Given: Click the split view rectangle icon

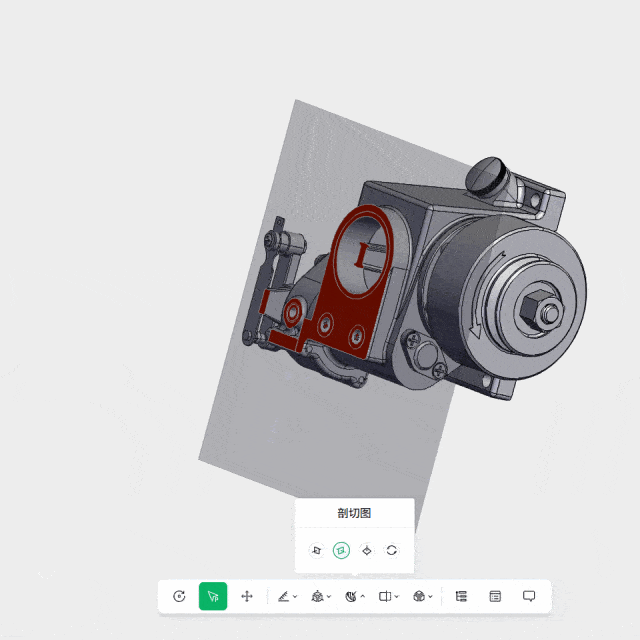Looking at the screenshot, I should click(385, 596).
